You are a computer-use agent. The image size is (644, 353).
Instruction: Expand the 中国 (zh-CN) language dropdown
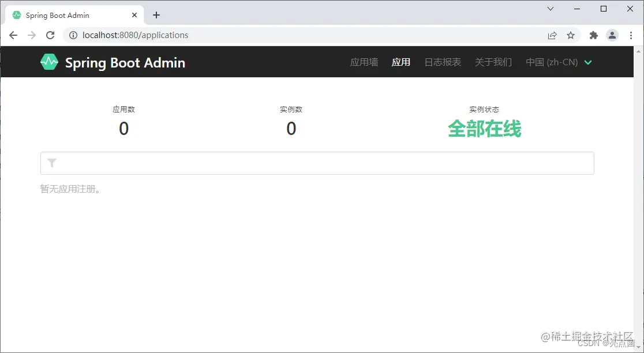(x=559, y=62)
